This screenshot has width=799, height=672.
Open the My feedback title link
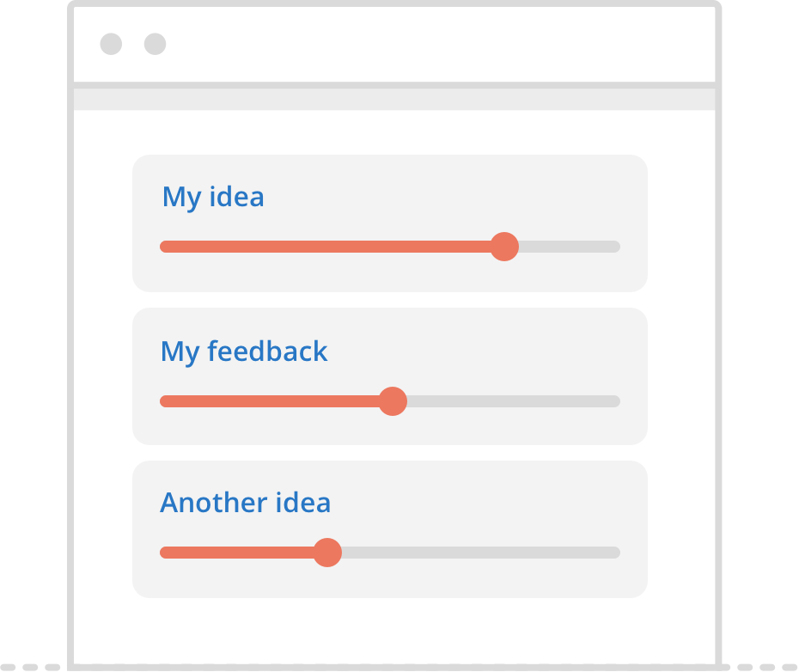click(244, 351)
